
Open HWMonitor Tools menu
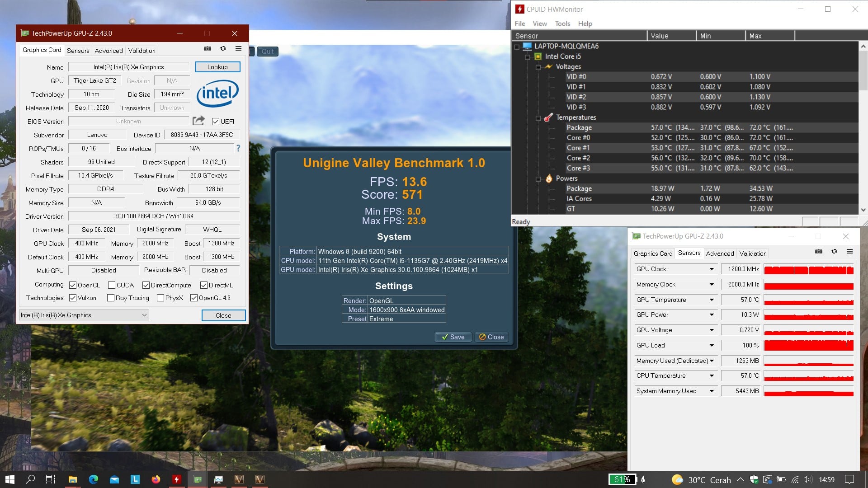(562, 23)
